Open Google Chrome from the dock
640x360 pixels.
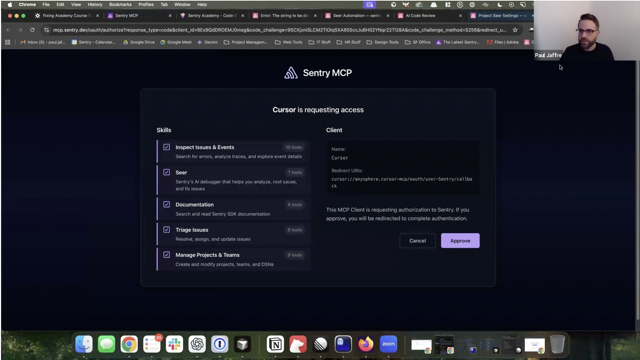click(129, 344)
